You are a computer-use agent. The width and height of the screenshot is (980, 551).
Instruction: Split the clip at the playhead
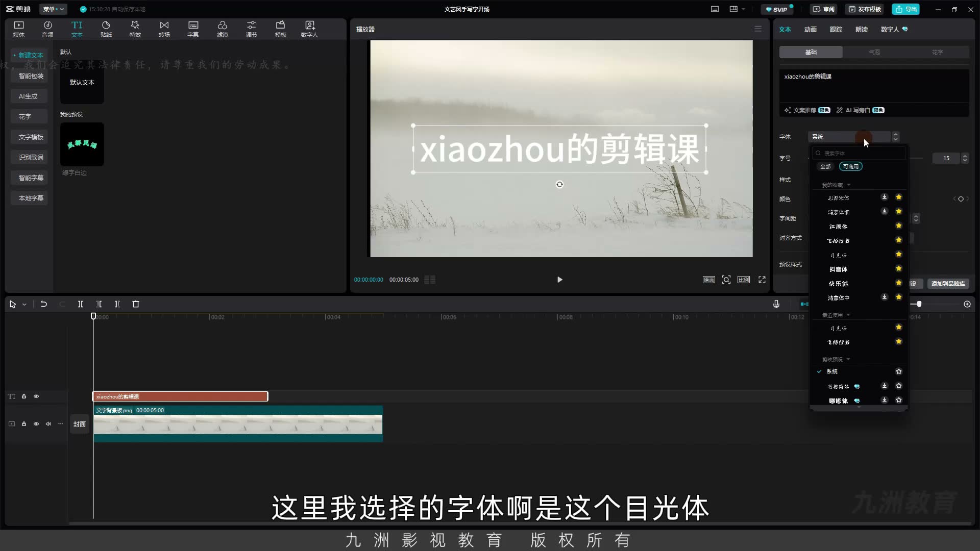point(81,304)
